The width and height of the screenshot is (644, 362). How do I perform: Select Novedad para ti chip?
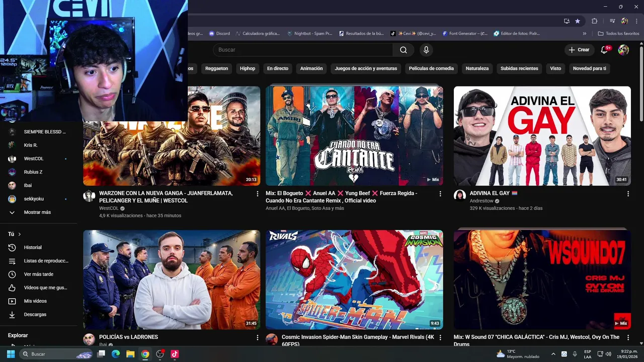pyautogui.click(x=590, y=68)
